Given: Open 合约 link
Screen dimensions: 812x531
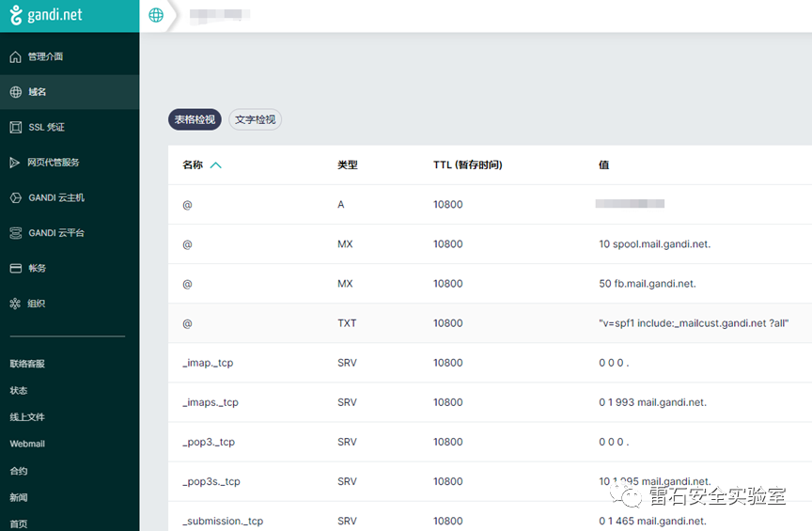Looking at the screenshot, I should coord(19,471).
